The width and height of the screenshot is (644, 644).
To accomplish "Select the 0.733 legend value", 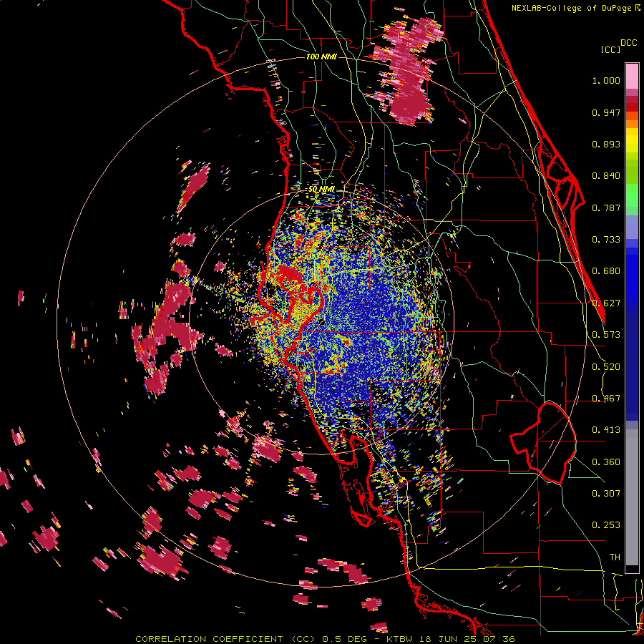I will pyautogui.click(x=606, y=240).
